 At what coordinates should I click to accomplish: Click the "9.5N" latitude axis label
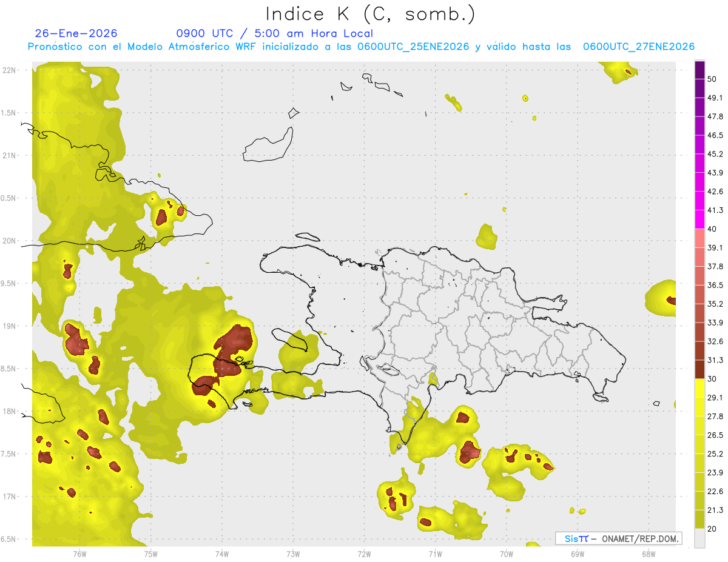[9, 283]
